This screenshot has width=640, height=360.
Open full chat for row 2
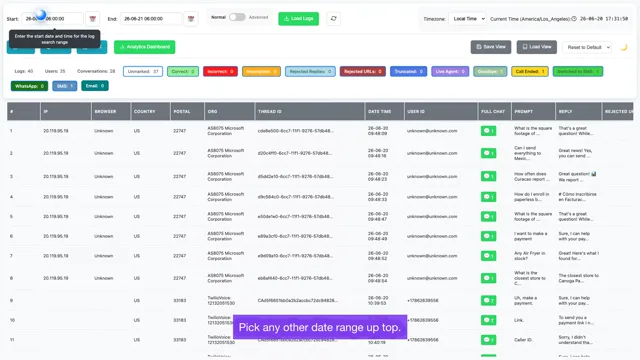(x=489, y=153)
